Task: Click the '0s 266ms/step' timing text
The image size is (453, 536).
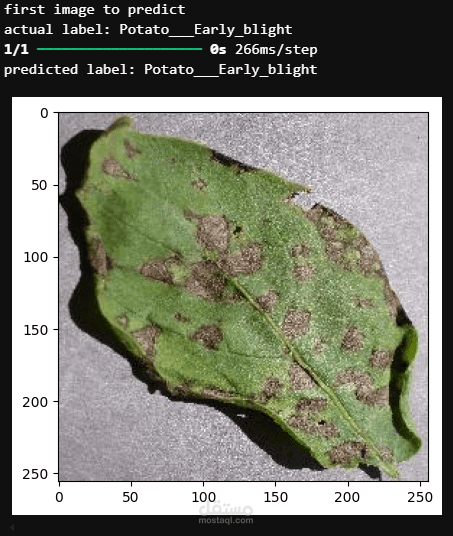Action: tap(264, 50)
